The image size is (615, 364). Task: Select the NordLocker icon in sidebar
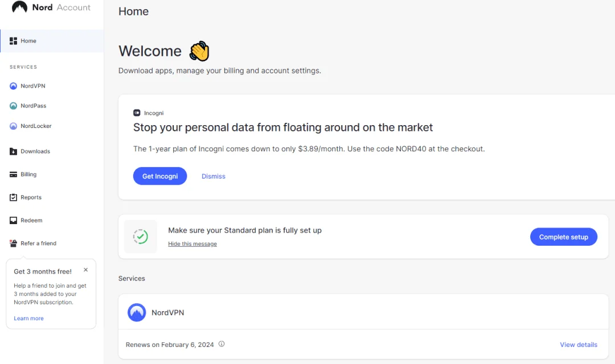(13, 126)
